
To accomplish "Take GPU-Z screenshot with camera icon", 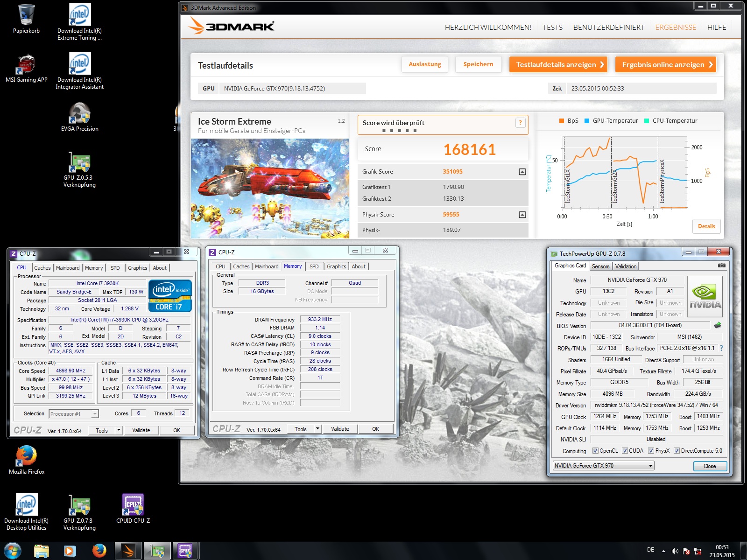I will click(x=721, y=266).
